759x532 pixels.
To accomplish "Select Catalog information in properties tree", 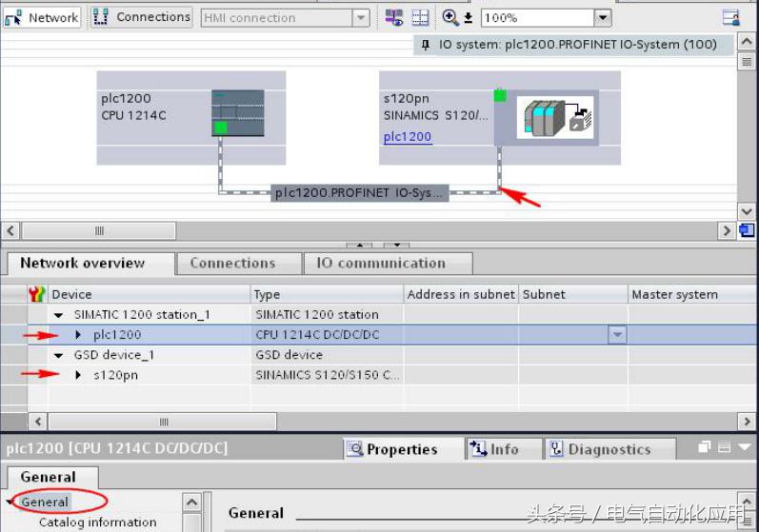I will point(98,522).
